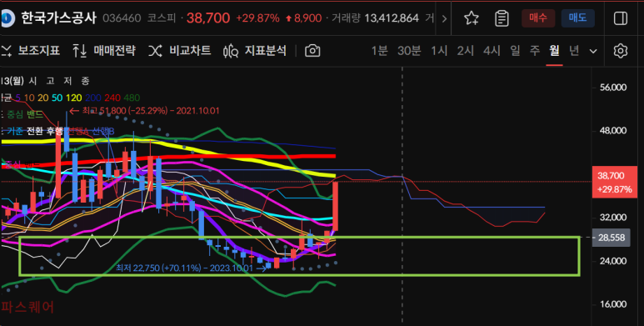This screenshot has width=644, height=326.
Task: Click the red 38,700 price tag on axis
Action: coord(615,182)
